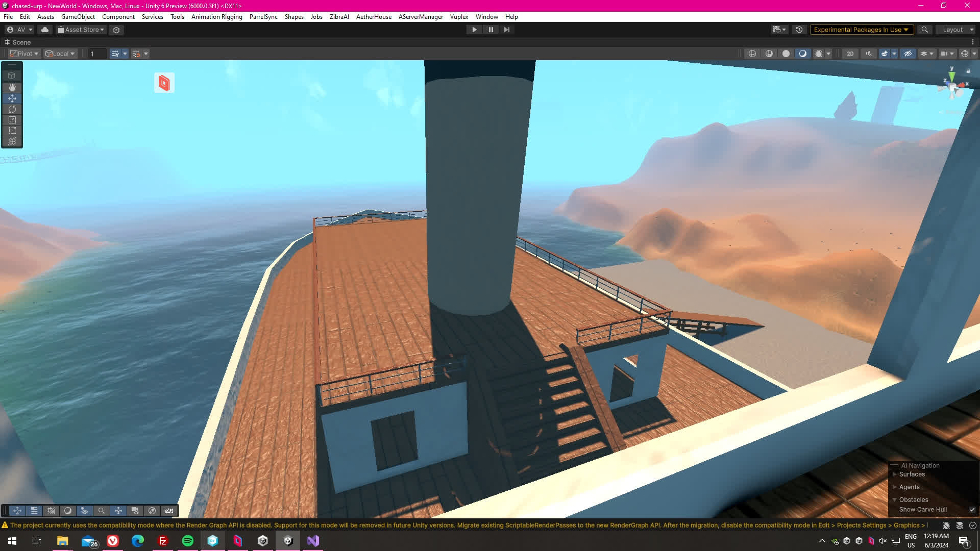Uncheck Show Carve Hull checkbox

tap(972, 510)
